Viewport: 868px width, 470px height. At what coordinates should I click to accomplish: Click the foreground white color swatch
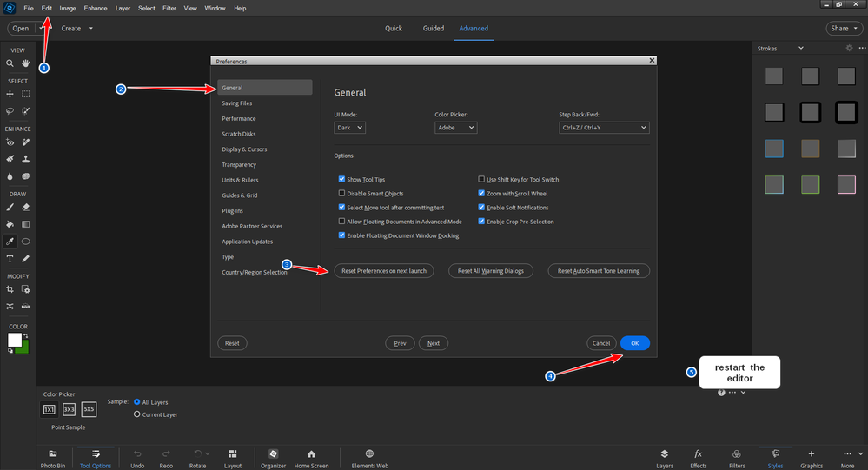[14, 340]
